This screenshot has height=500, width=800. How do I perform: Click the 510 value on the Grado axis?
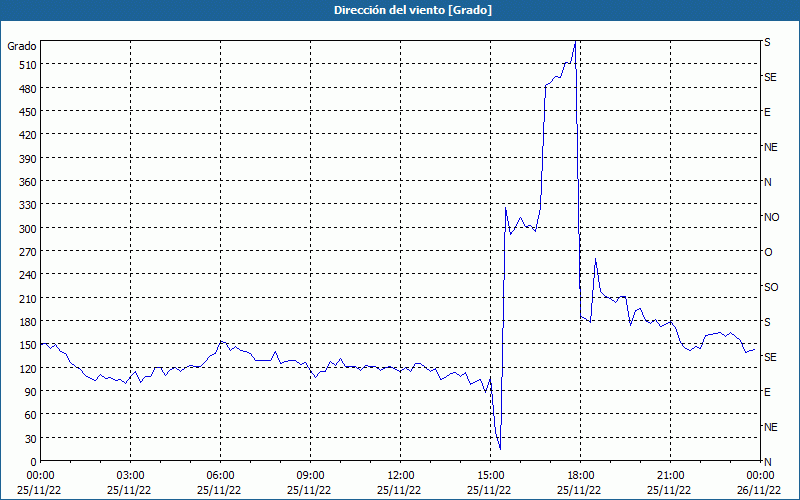tap(29, 65)
